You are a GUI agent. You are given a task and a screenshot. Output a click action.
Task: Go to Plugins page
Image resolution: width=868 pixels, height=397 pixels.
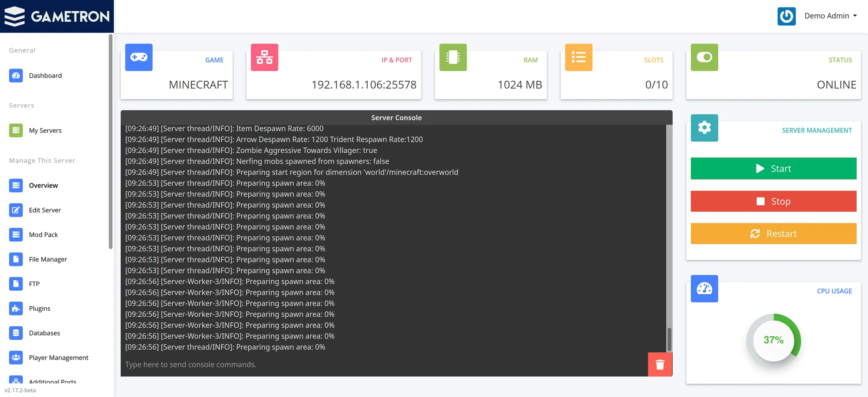coord(39,308)
